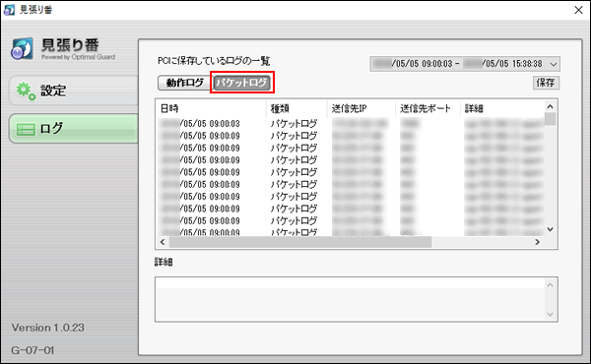Viewport: 591px width, 364px height.
Task: Click the horizontal scrollbar thumb
Action: pyautogui.click(x=300, y=242)
